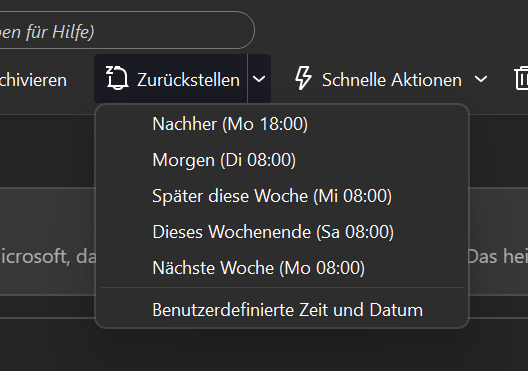Screen dimensions: 528x371
Task: Click the Zurückstellen button label
Action: click(188, 80)
